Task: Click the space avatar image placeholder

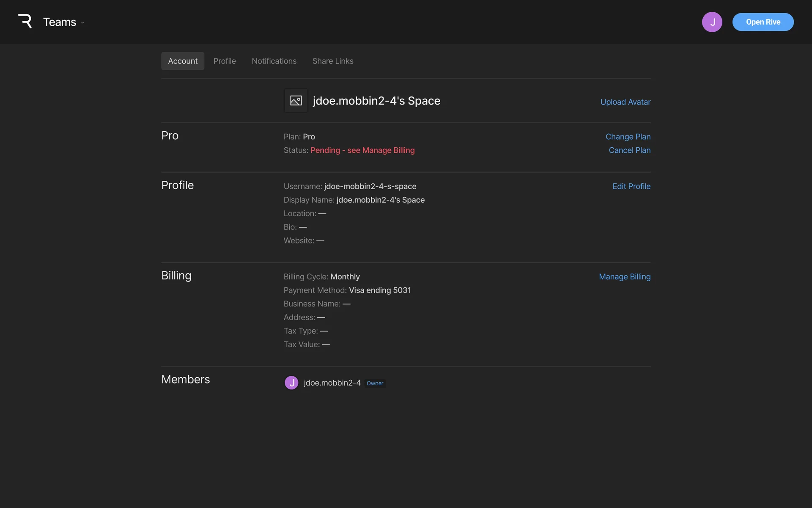Action: [296, 101]
